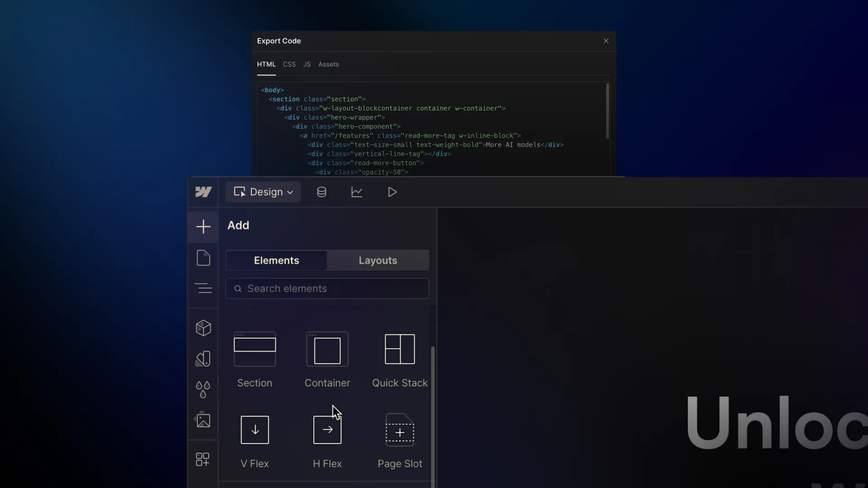Open the JS tab in Export Code
This screenshot has height=488, width=868.
pos(307,64)
